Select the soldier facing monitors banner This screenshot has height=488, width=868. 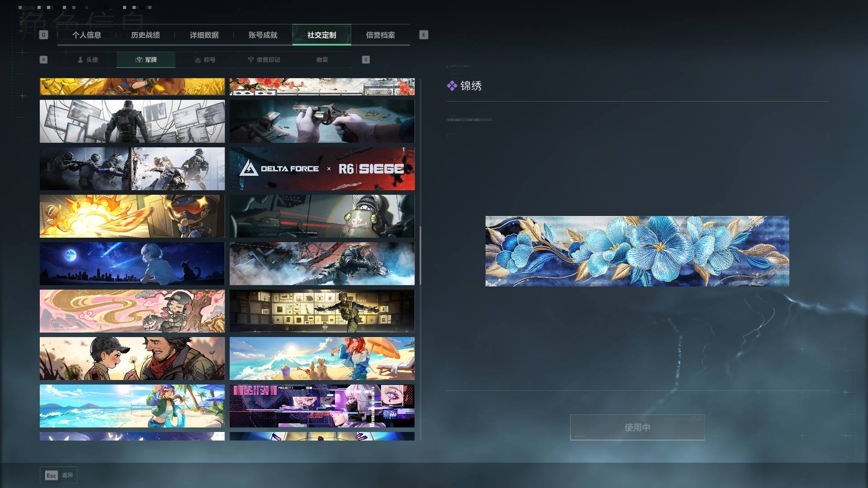pyautogui.click(x=132, y=121)
